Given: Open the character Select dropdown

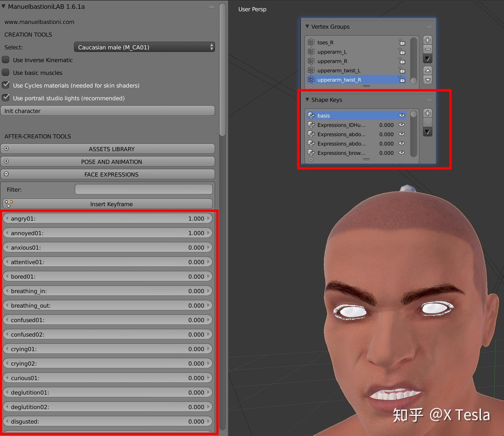Looking at the screenshot, I should [145, 47].
